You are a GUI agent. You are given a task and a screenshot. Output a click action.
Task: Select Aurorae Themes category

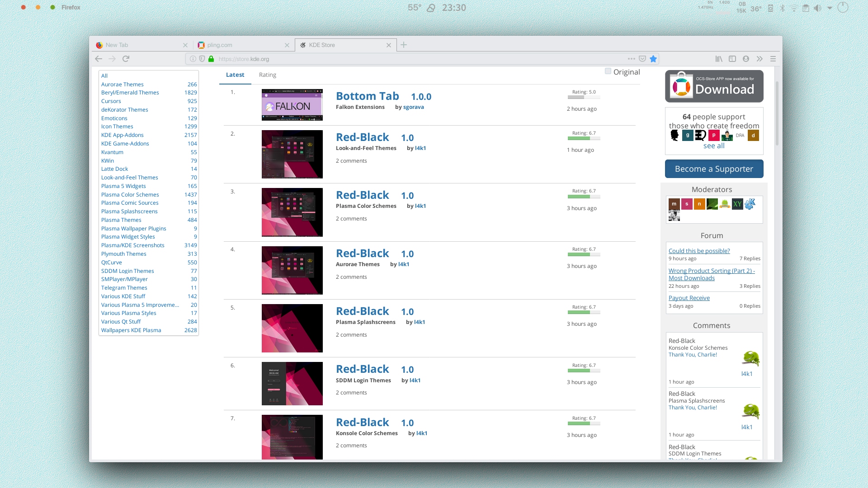point(123,84)
